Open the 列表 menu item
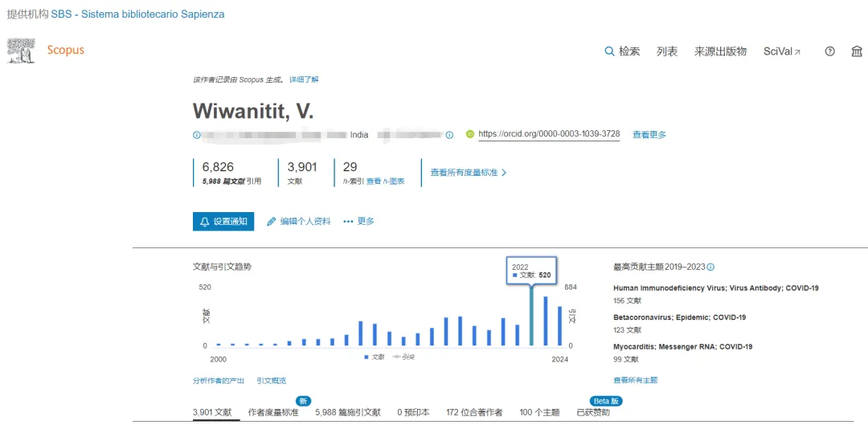868x433 pixels. click(667, 51)
